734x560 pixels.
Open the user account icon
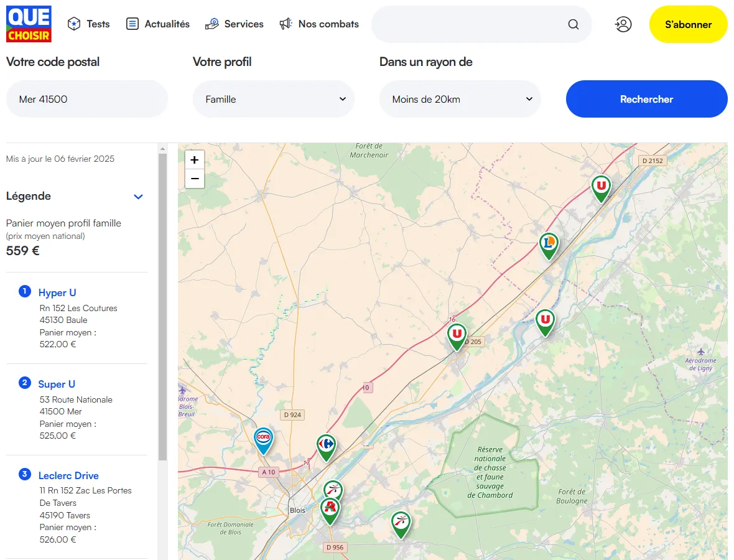point(623,24)
